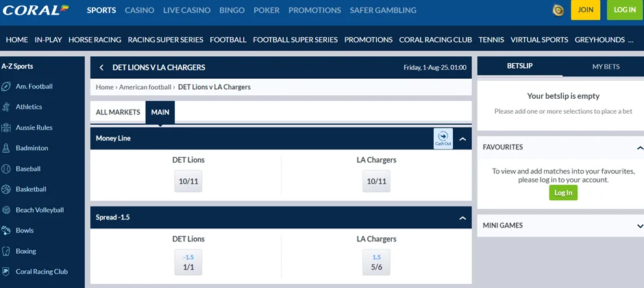
Task: Open the American football breadcrumb link
Action: (x=145, y=87)
